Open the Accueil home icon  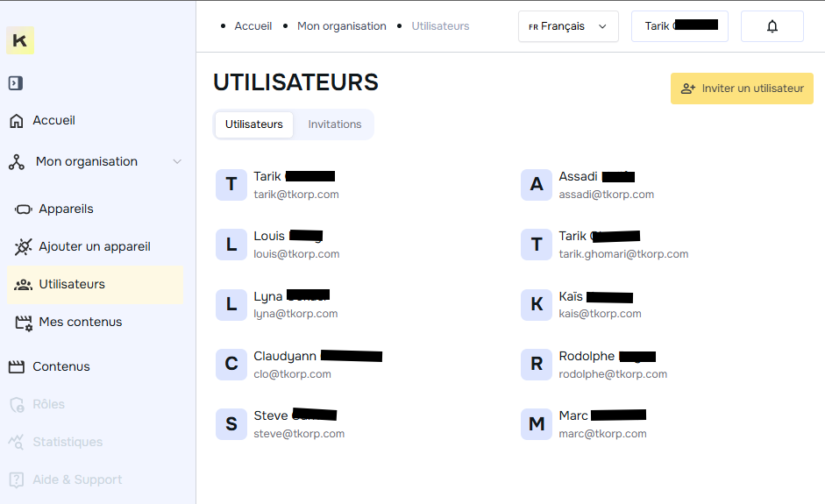[16, 121]
